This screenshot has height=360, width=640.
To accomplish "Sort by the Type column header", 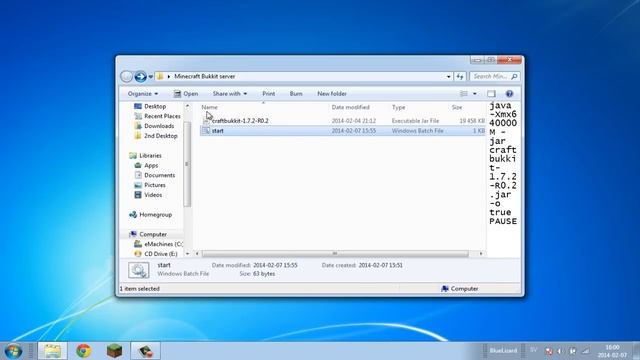I will pos(398,107).
